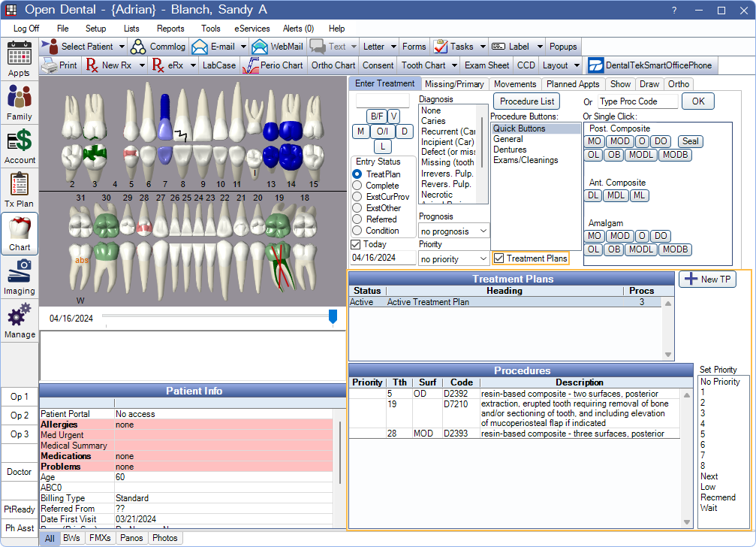Click the Perio Chart toolbar icon
The height and width of the screenshot is (547, 756).
(x=273, y=65)
